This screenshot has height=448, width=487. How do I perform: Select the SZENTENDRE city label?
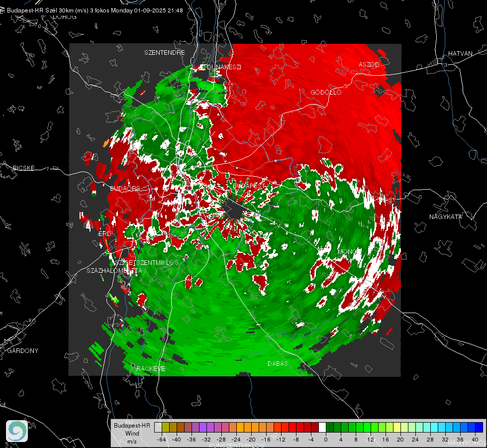click(165, 53)
